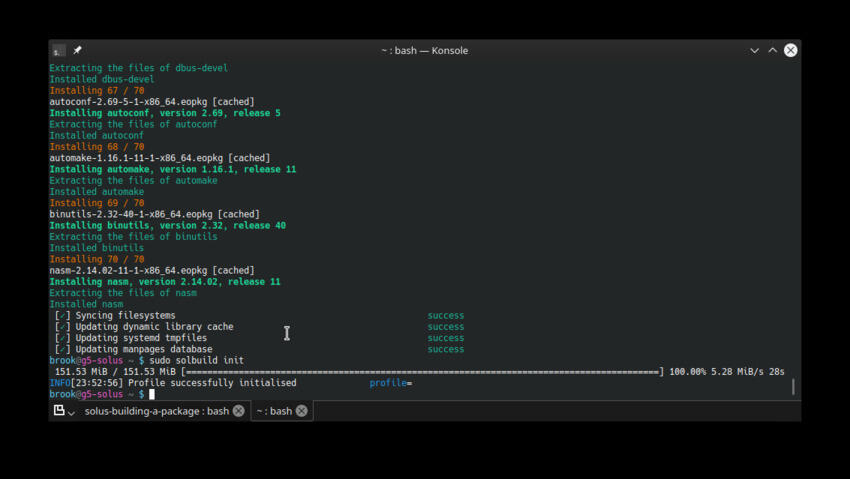Minimize the Konsole window with down chevron
The height and width of the screenshot is (479, 850).
coord(754,50)
